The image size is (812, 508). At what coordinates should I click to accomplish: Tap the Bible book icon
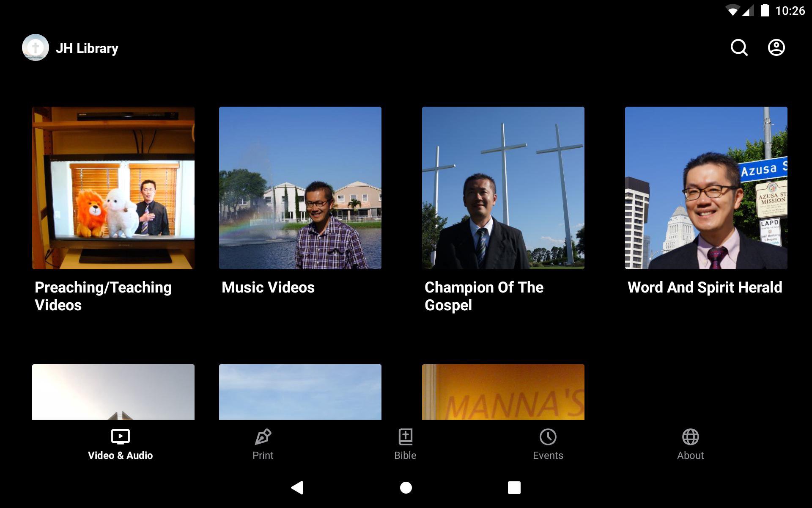coord(405,436)
